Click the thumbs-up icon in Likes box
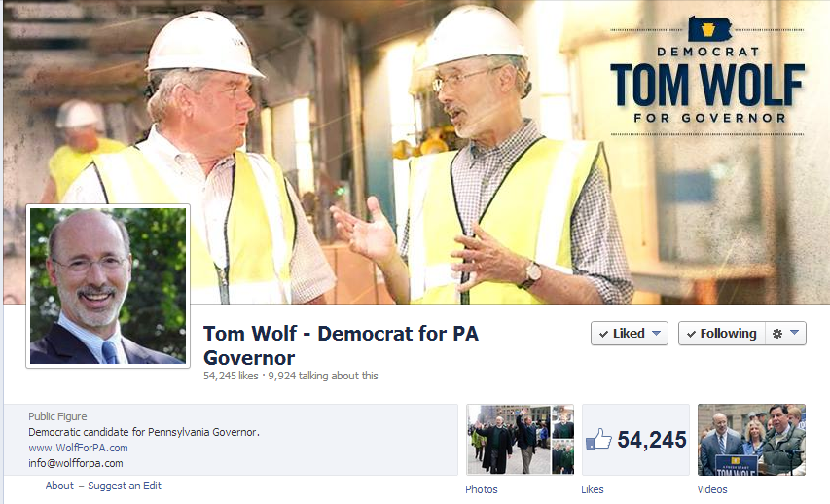Screen dimensions: 830x504 pyautogui.click(x=598, y=440)
